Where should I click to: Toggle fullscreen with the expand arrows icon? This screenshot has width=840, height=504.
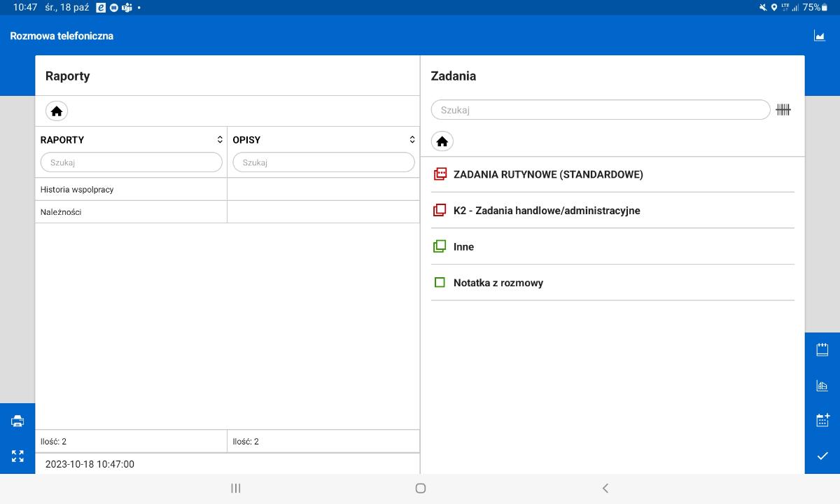[x=17, y=456]
